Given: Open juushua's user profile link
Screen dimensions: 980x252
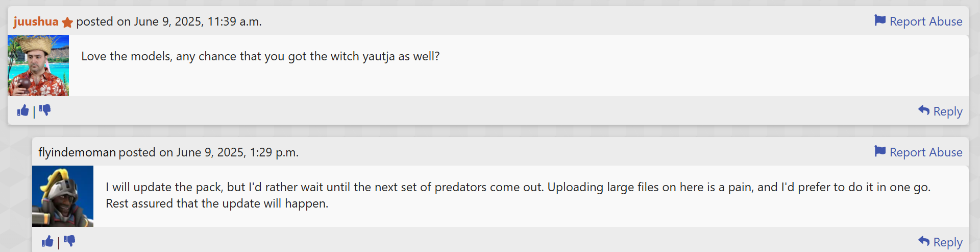Looking at the screenshot, I should pos(36,21).
